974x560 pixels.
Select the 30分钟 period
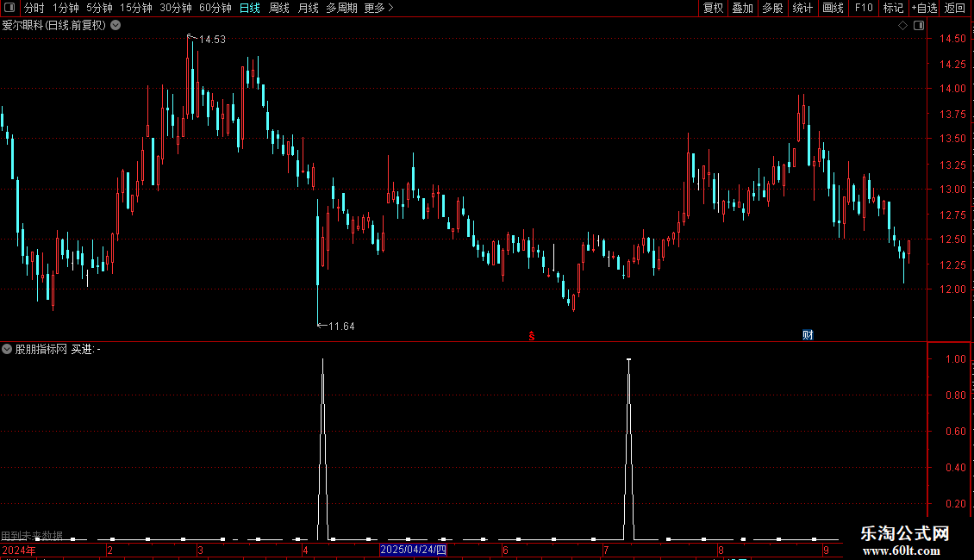click(x=176, y=8)
